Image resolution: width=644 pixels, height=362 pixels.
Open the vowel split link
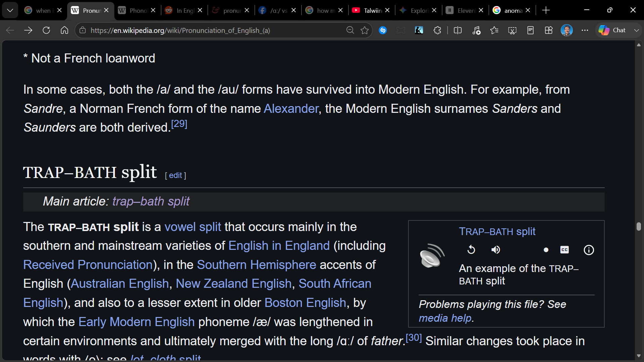(193, 227)
